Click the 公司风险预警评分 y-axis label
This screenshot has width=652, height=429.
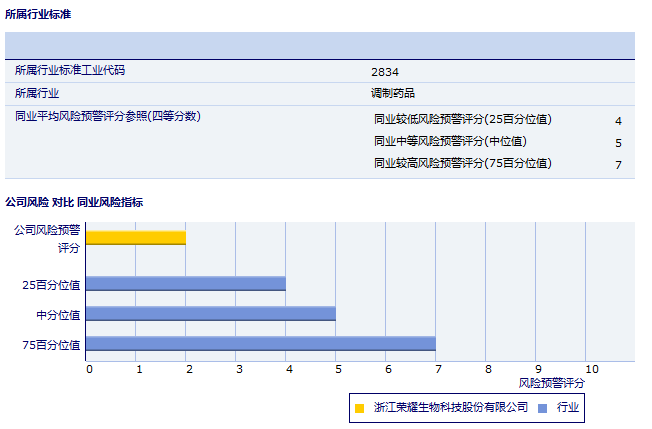point(48,238)
